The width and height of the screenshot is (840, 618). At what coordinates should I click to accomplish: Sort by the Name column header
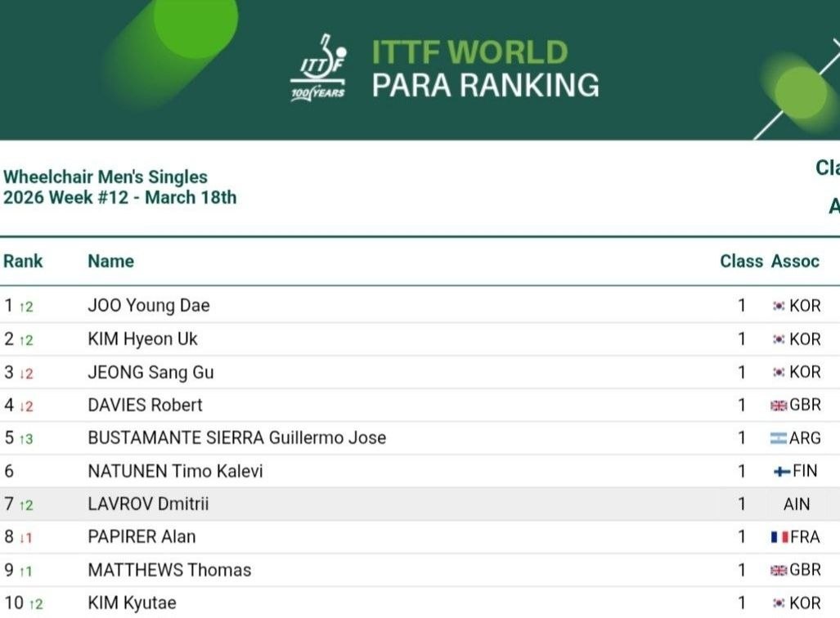point(110,262)
